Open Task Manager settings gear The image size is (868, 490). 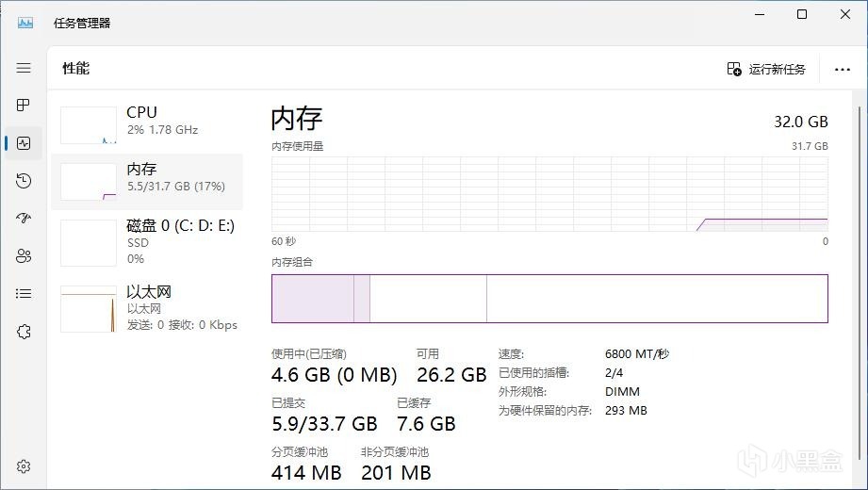(24, 466)
